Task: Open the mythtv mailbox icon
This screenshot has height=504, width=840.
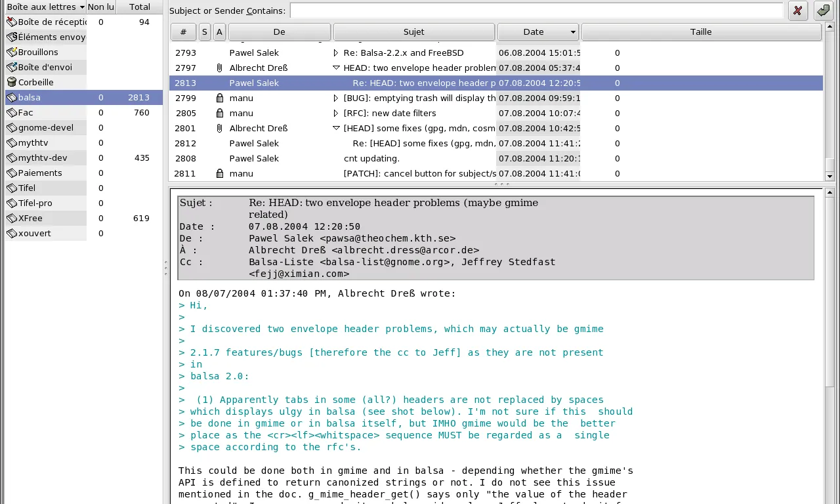Action: (12, 142)
